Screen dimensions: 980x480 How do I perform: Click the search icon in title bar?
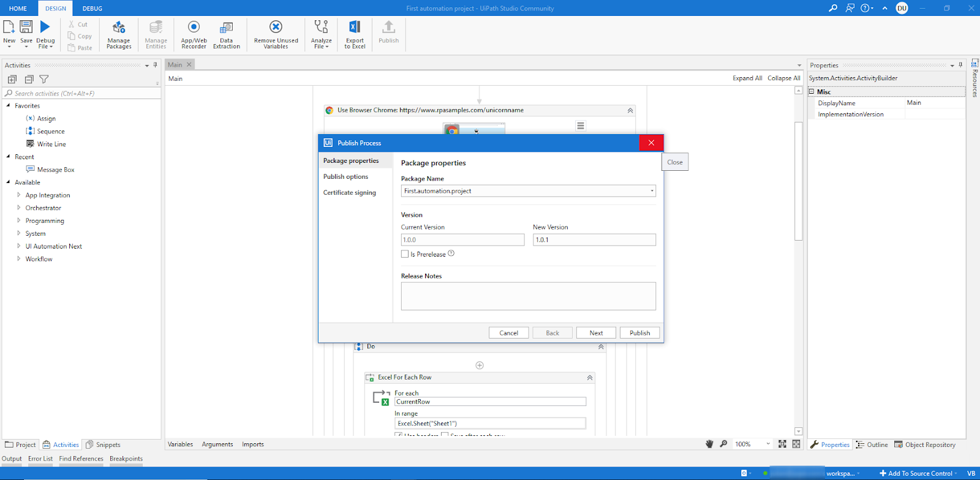[833, 8]
